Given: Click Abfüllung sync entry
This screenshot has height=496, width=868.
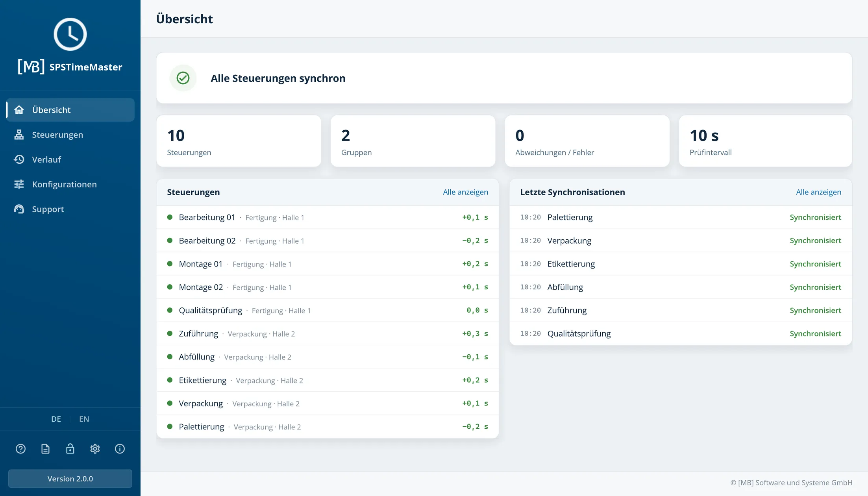Looking at the screenshot, I should 681,287.
